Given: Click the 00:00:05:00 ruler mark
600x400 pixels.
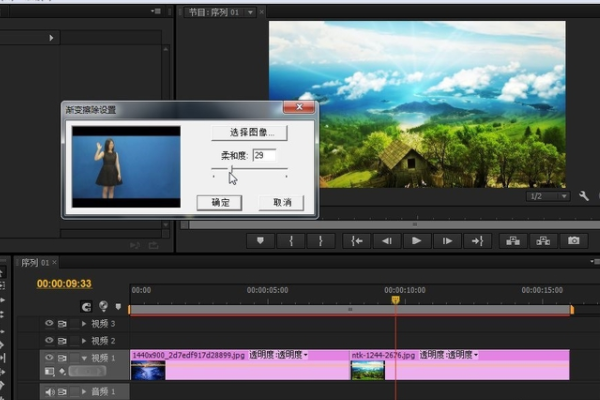Looking at the screenshot, I should 267,290.
